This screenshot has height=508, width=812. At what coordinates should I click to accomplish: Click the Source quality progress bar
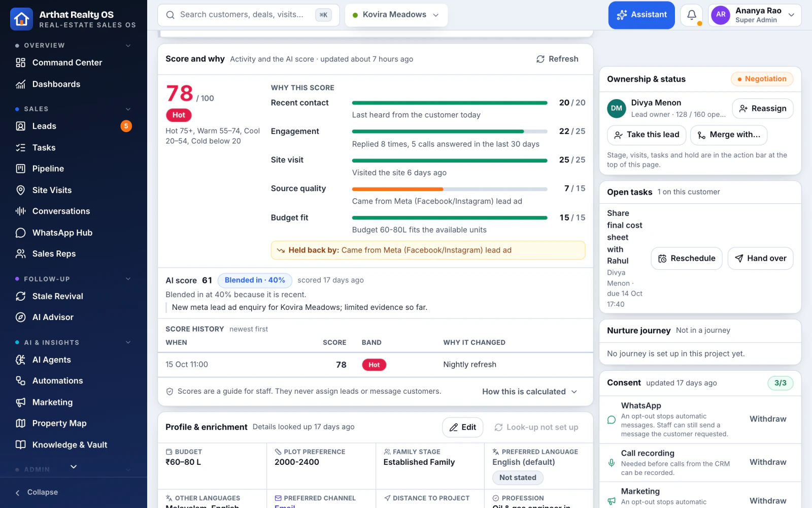point(450,189)
